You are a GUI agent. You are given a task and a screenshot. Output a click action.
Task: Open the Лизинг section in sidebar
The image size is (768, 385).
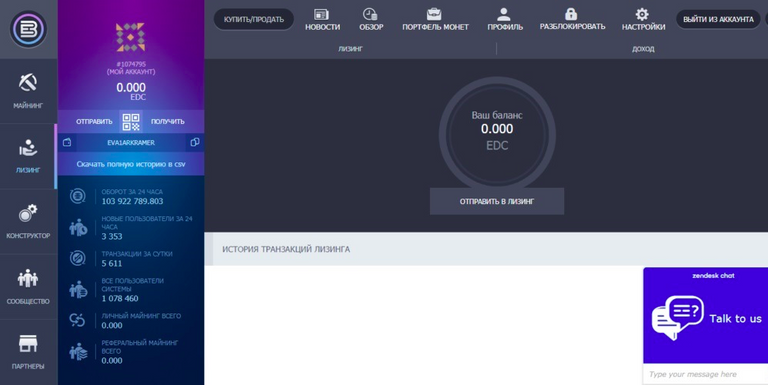28,156
